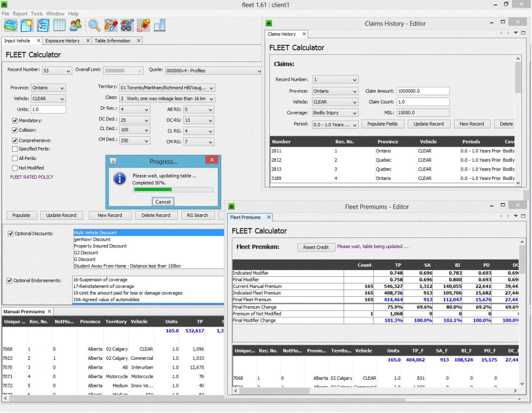532x413 pixels.
Task: Close the Fleet Premiums tab with its X
Action: click(269, 217)
